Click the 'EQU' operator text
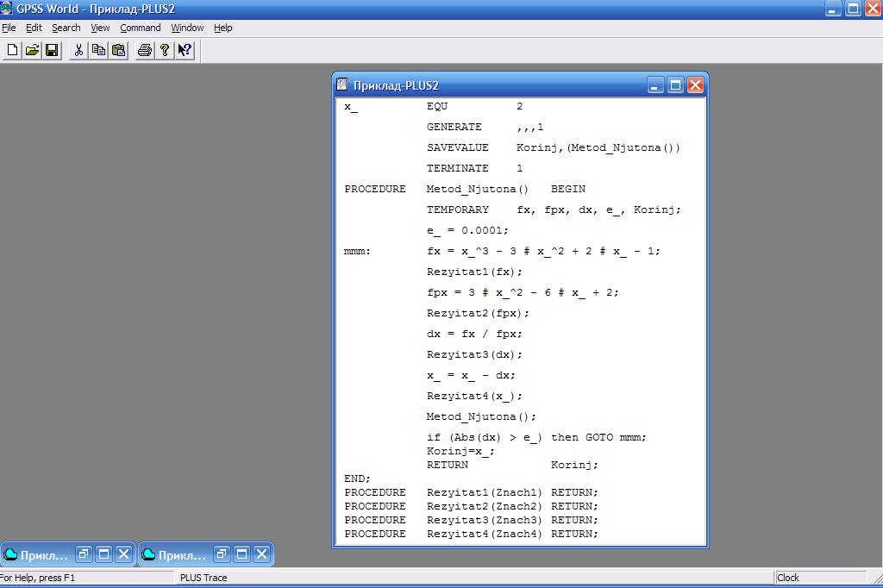This screenshot has width=883, height=588. click(x=437, y=106)
